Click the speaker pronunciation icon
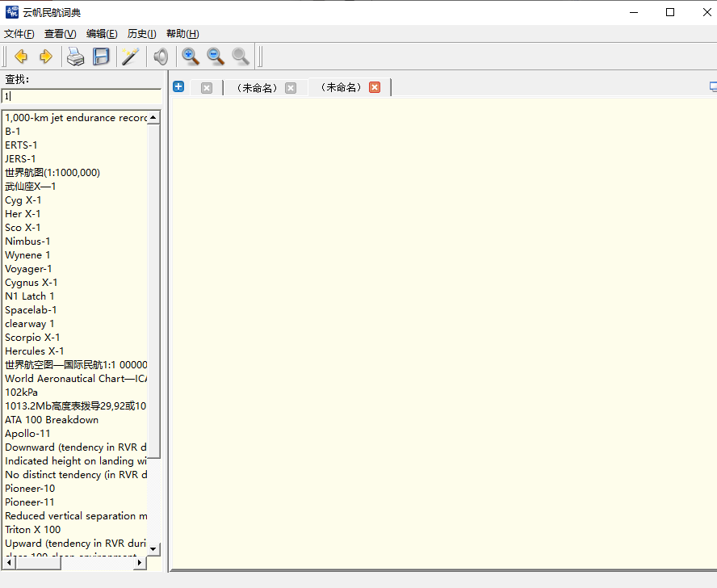Viewport: 717px width, 588px height. tap(161, 57)
